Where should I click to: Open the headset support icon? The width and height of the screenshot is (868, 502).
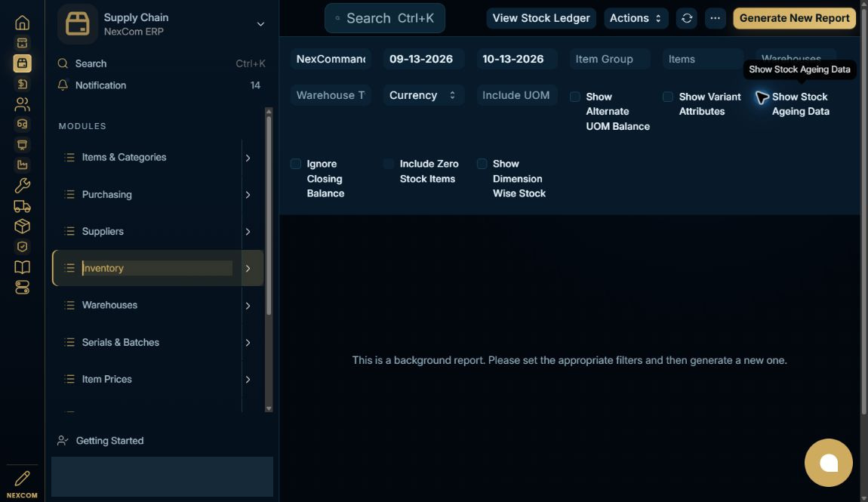pos(22,124)
